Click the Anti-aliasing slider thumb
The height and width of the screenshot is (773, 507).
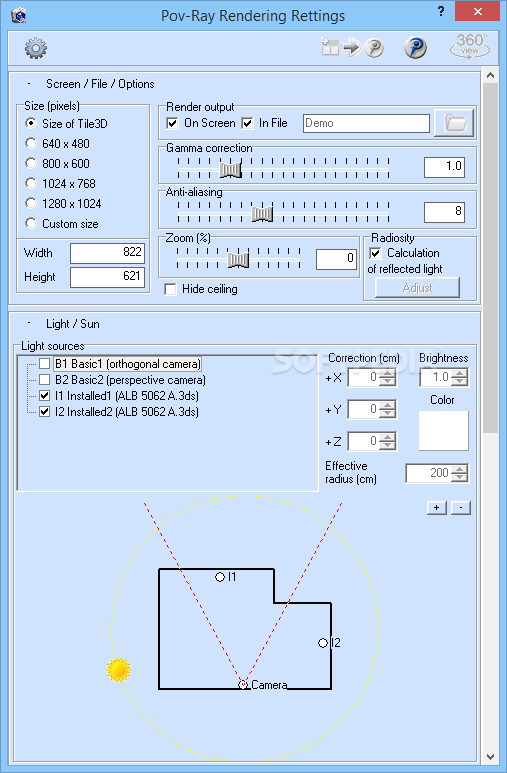click(262, 213)
